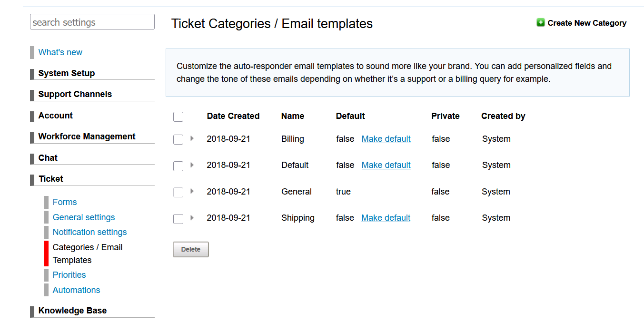
Task: Open Workforce Management in the sidebar
Action: tap(87, 137)
